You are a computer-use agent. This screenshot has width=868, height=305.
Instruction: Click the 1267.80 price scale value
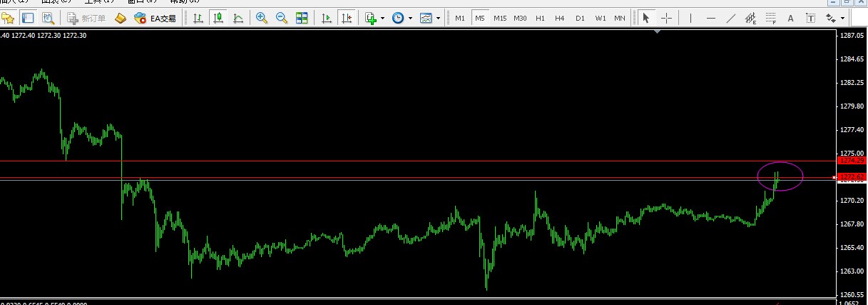(x=852, y=224)
